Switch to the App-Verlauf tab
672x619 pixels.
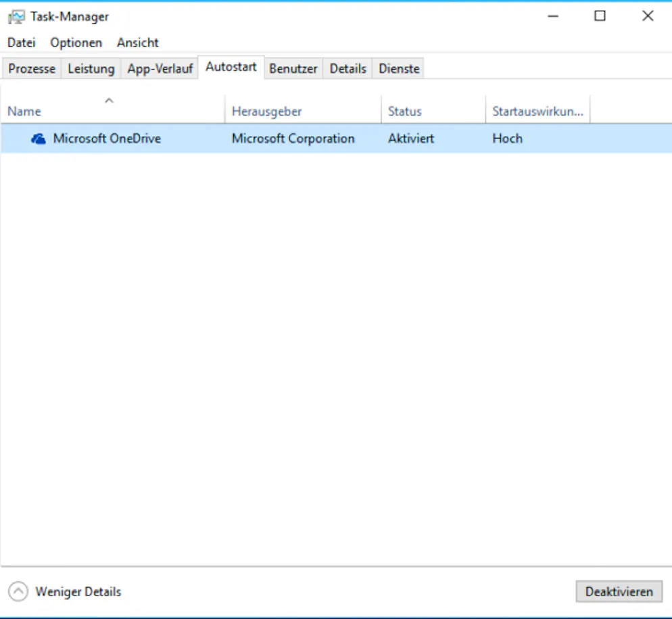point(160,68)
